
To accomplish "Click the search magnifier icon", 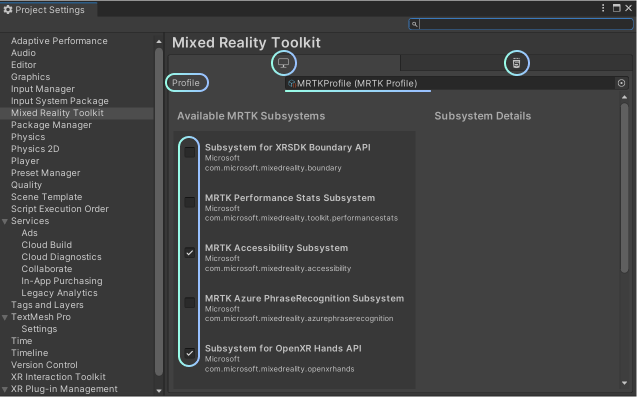I will 414,24.
